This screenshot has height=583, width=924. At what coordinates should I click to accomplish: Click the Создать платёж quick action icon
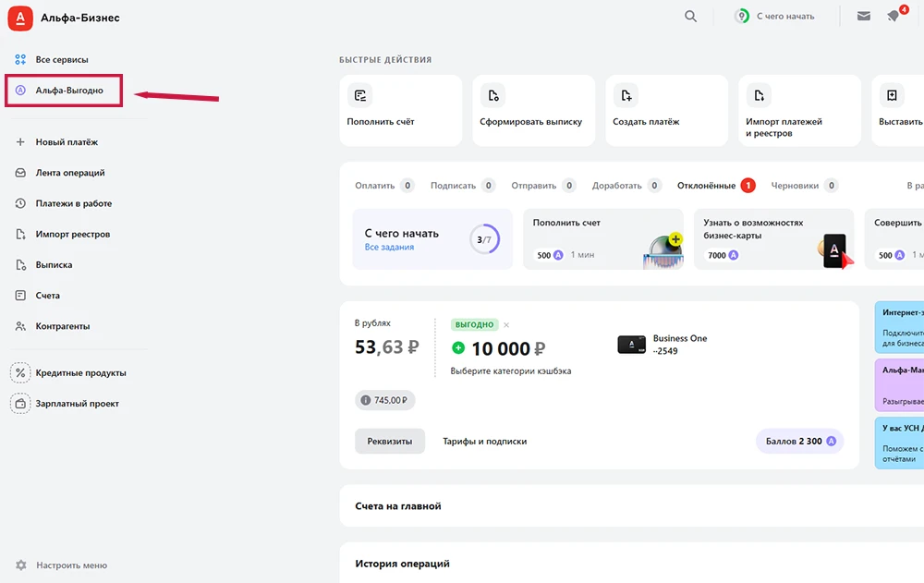(626, 95)
